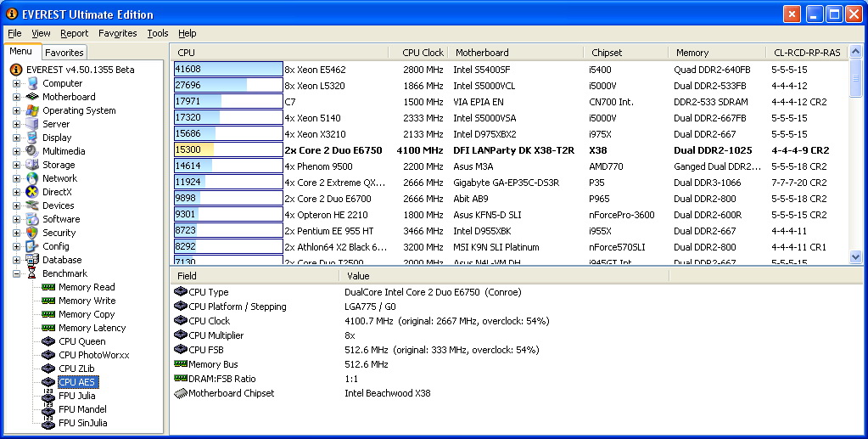Open the Report menu
This screenshot has width=868, height=439.
(74, 33)
